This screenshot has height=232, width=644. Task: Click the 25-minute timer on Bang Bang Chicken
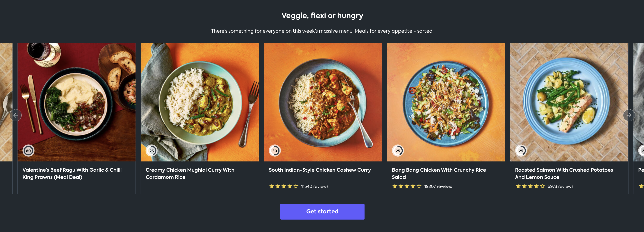pos(398,151)
